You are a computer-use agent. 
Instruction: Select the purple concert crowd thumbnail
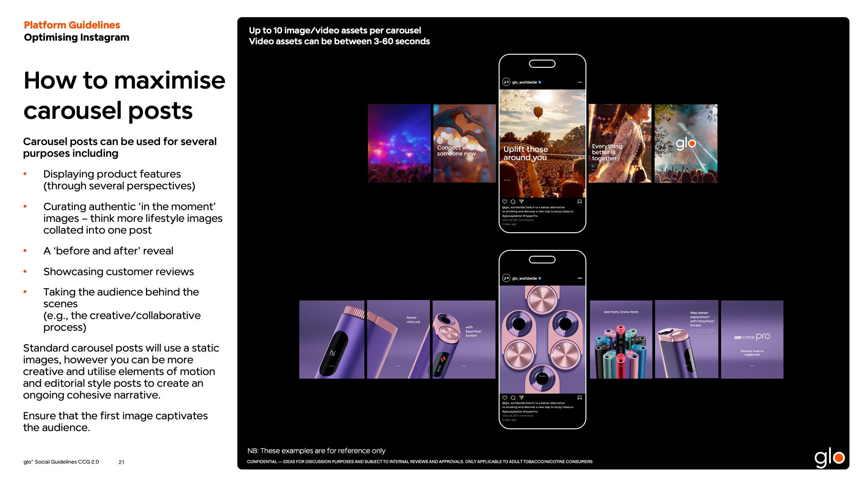399,144
